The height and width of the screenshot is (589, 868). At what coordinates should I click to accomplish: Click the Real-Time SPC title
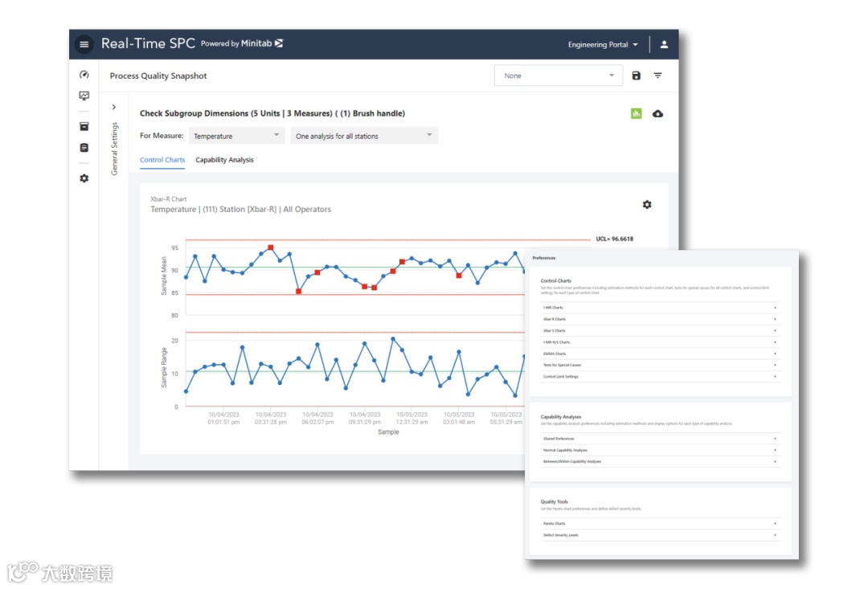pos(148,43)
